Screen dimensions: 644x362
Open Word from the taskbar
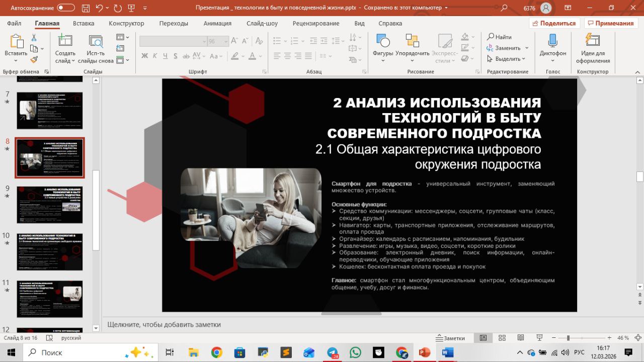[x=447, y=352]
